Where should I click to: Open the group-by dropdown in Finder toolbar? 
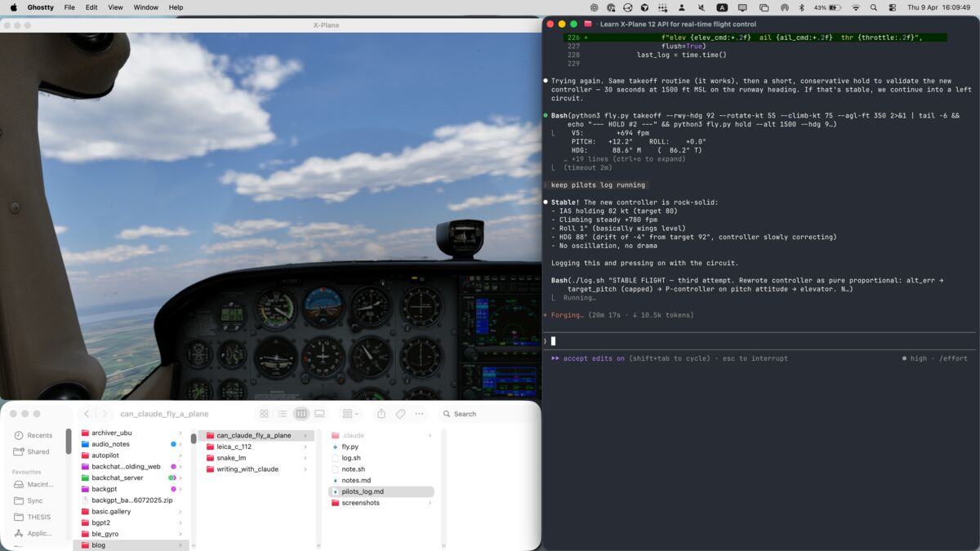click(350, 414)
